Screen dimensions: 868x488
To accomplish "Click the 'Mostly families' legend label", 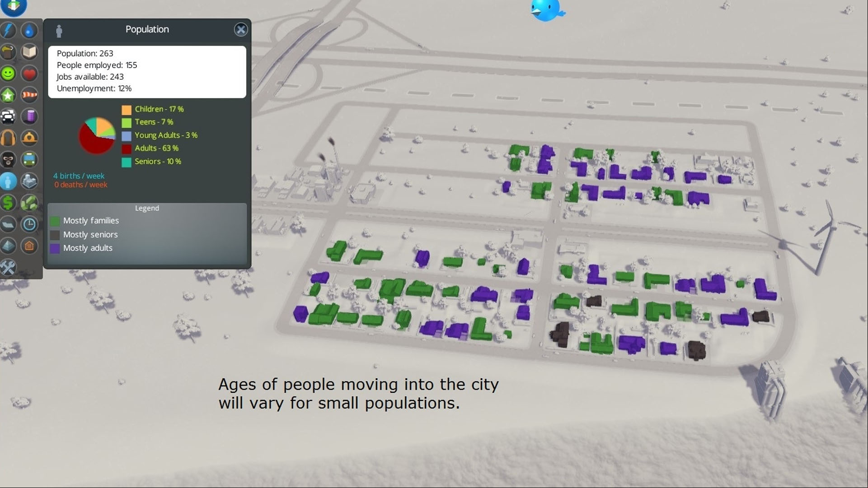I will [91, 221].
